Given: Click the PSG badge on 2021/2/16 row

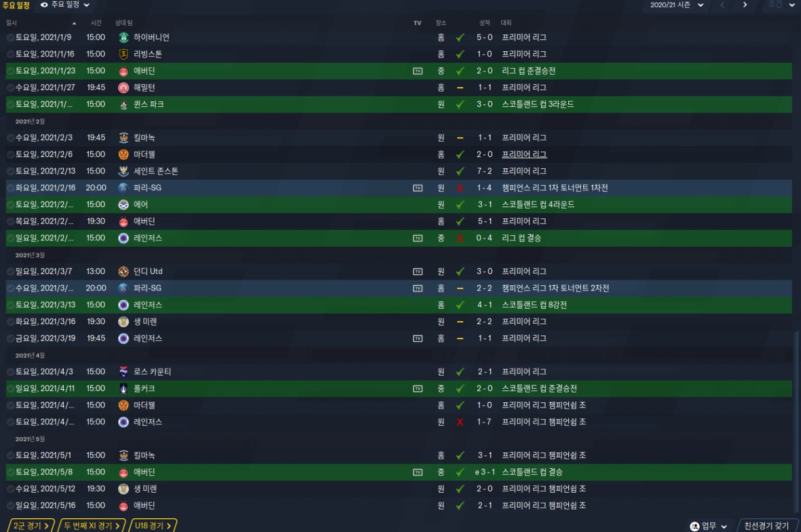Looking at the screenshot, I should 123,188.
